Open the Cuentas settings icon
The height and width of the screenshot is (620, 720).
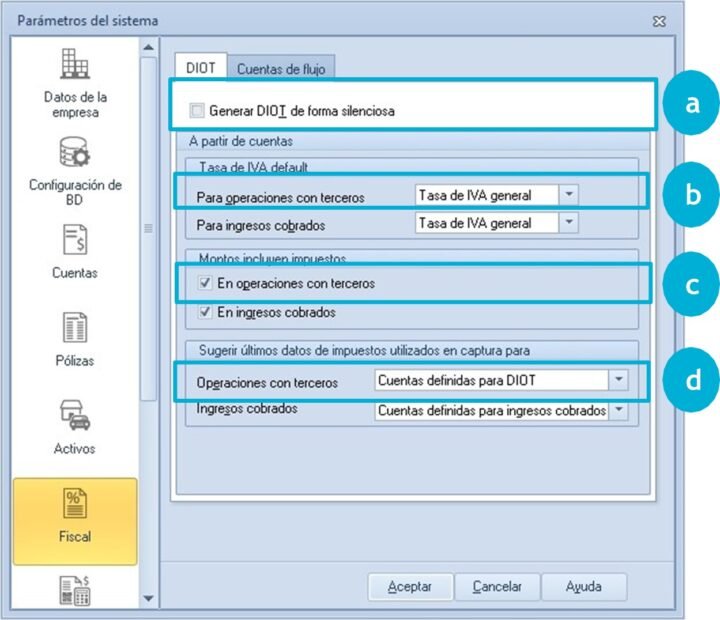[75, 252]
